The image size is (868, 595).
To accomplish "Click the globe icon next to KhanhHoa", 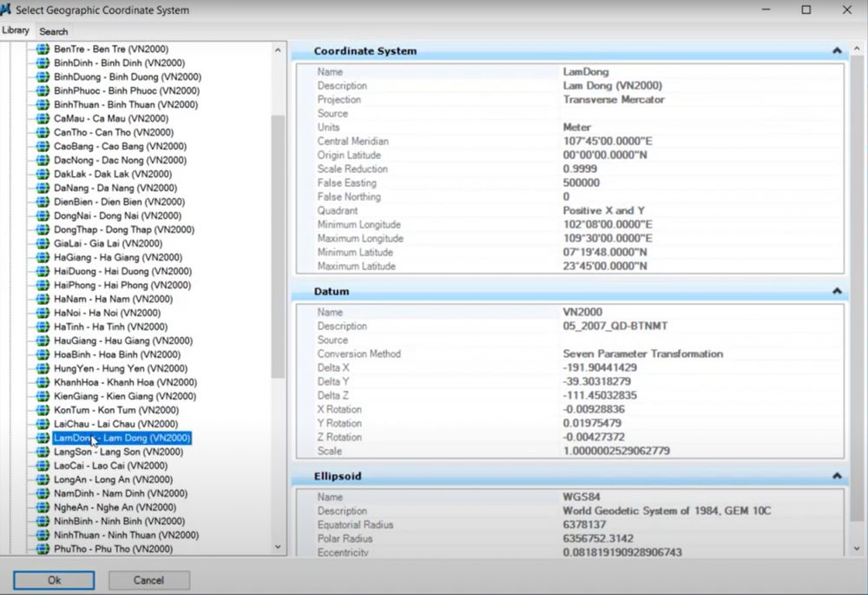I will pyautogui.click(x=43, y=382).
